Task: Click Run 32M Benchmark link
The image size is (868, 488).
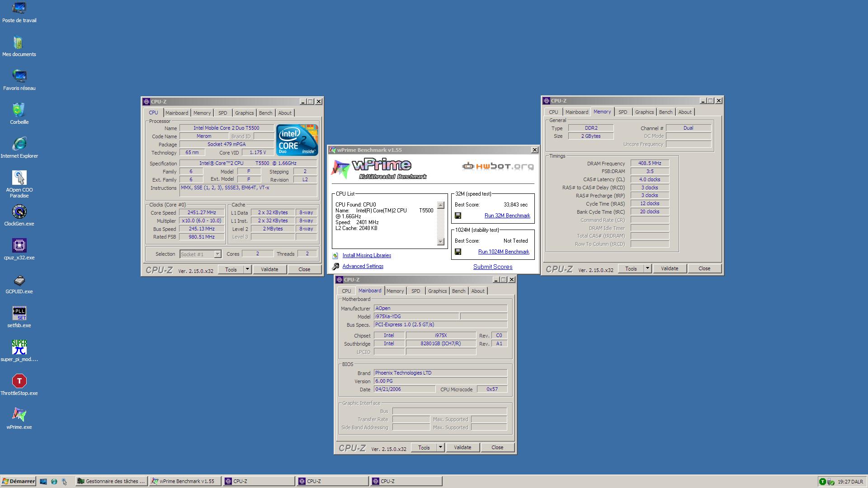Action: (507, 216)
